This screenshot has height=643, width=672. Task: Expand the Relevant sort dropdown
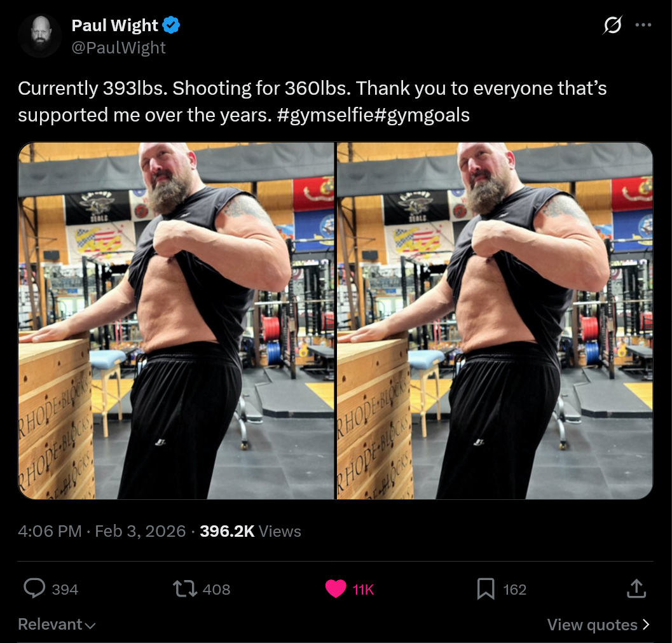pos(57,625)
